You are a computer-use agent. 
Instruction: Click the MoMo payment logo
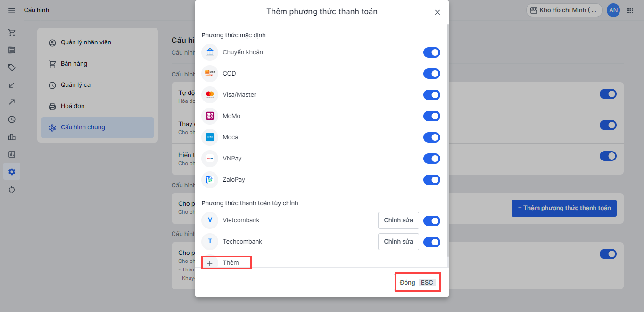[210, 116]
